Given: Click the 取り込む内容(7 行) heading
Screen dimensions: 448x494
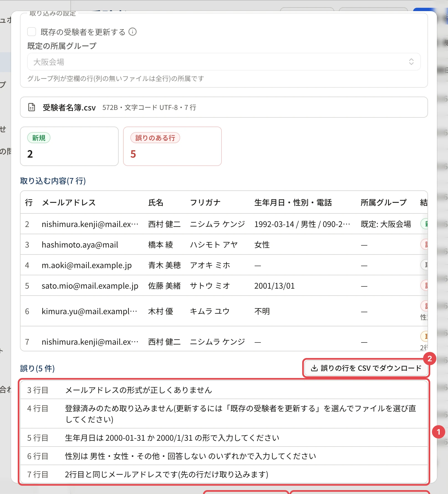Looking at the screenshot, I should tap(53, 181).
